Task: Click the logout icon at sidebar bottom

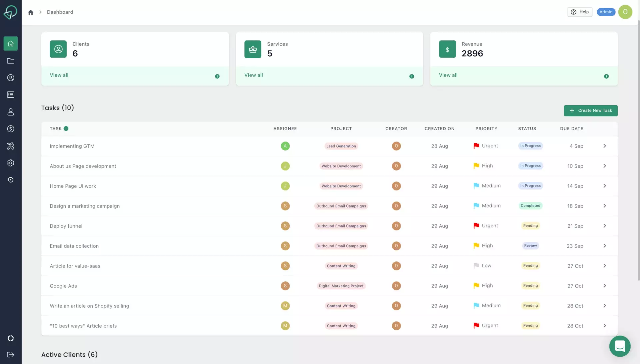Action: click(x=11, y=355)
